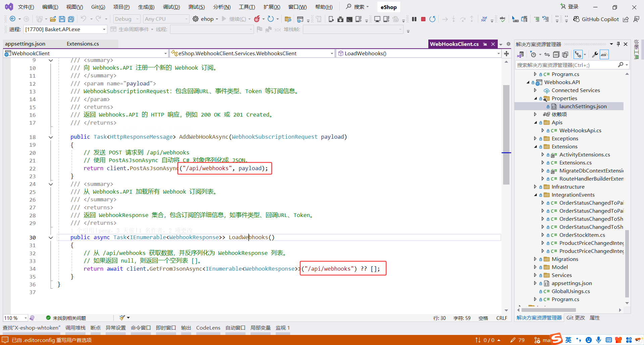Pause debugging with the Break All icon
Screen dimensions: 644x345
[x=414, y=19]
